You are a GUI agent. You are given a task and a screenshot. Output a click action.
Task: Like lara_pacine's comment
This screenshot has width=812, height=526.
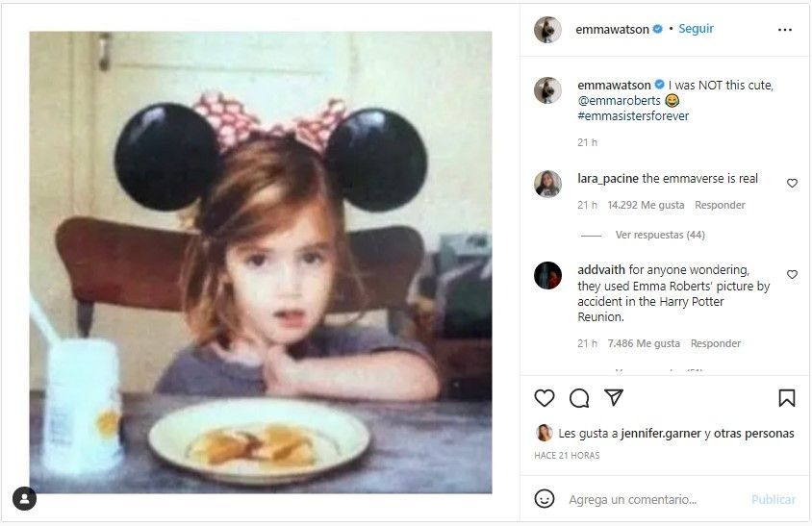(x=792, y=183)
